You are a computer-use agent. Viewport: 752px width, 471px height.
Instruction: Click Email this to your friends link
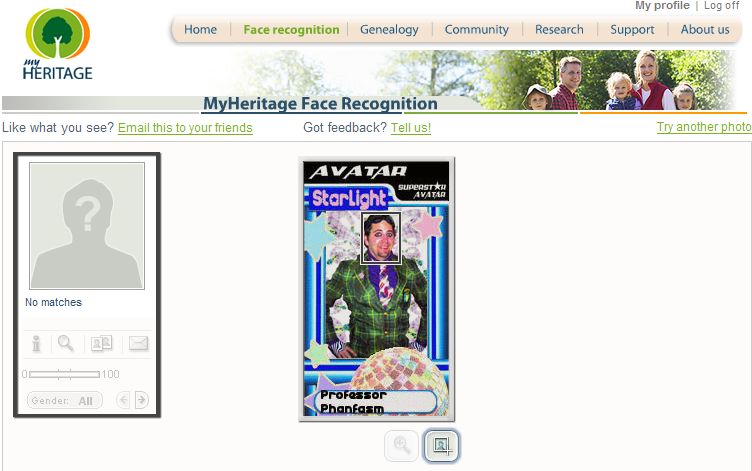click(x=185, y=128)
